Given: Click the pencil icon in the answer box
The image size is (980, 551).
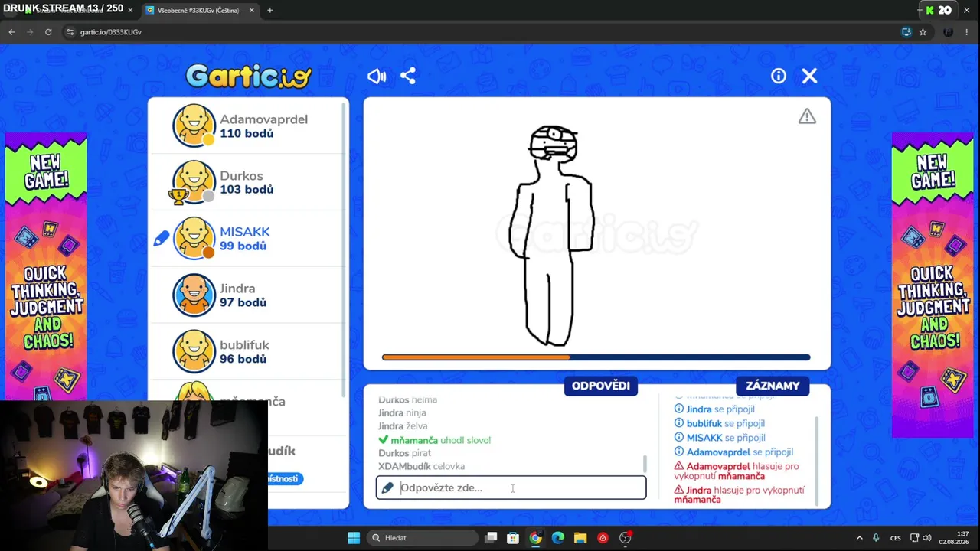Looking at the screenshot, I should point(387,487).
